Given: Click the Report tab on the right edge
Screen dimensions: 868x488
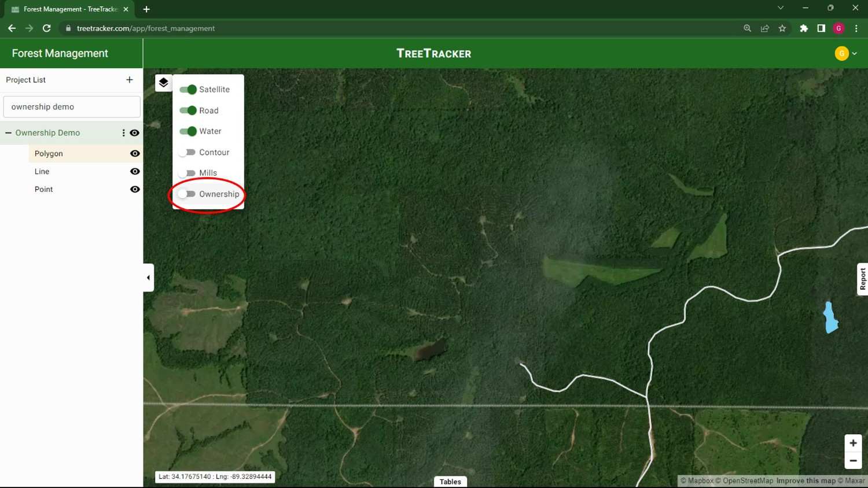Looking at the screenshot, I should click(x=862, y=279).
